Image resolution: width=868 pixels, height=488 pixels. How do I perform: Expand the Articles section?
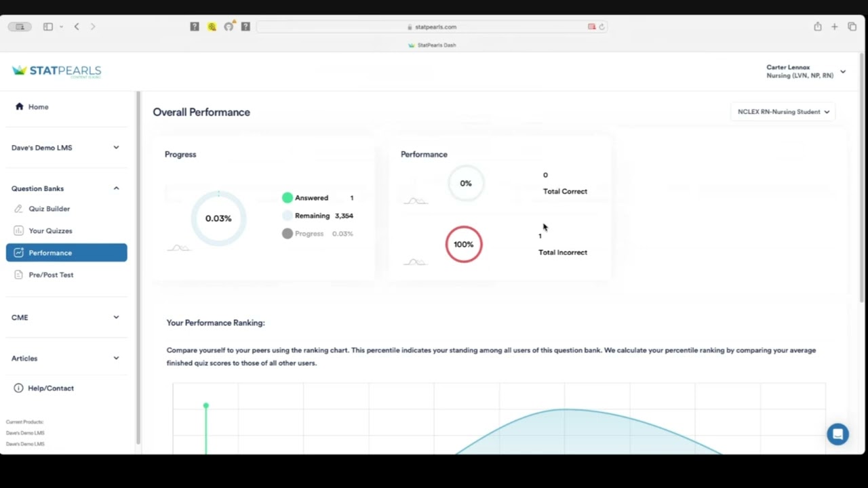click(66, 358)
